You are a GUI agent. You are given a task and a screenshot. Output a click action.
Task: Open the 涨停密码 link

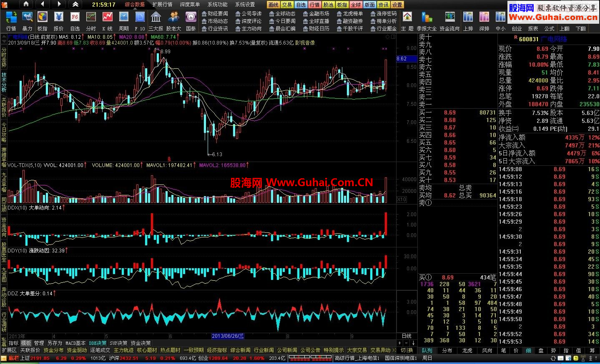[383, 14]
